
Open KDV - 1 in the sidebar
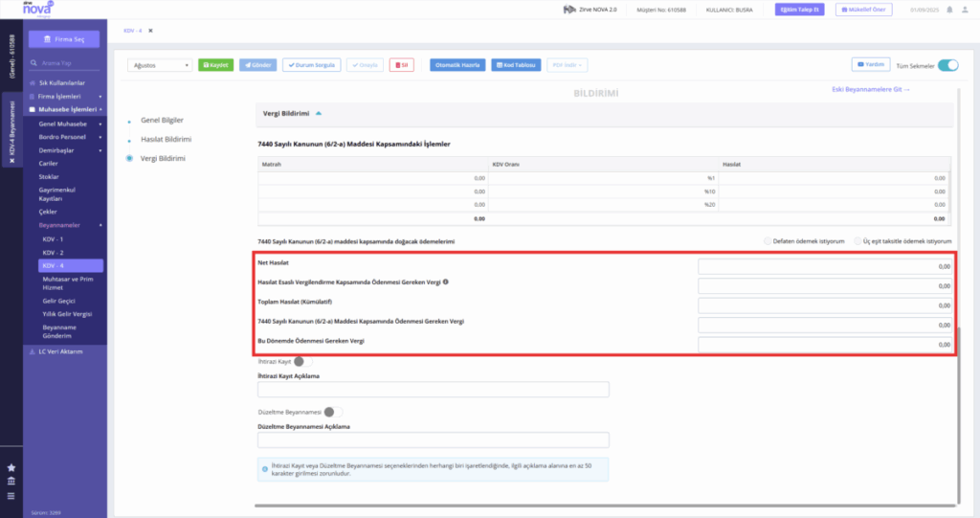54,239
